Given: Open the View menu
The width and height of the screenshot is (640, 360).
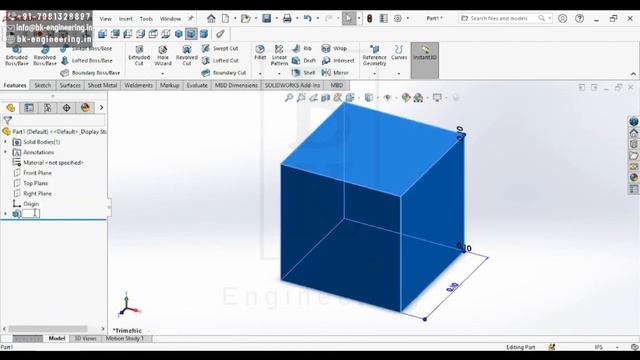Looking at the screenshot, I should coord(105,19).
